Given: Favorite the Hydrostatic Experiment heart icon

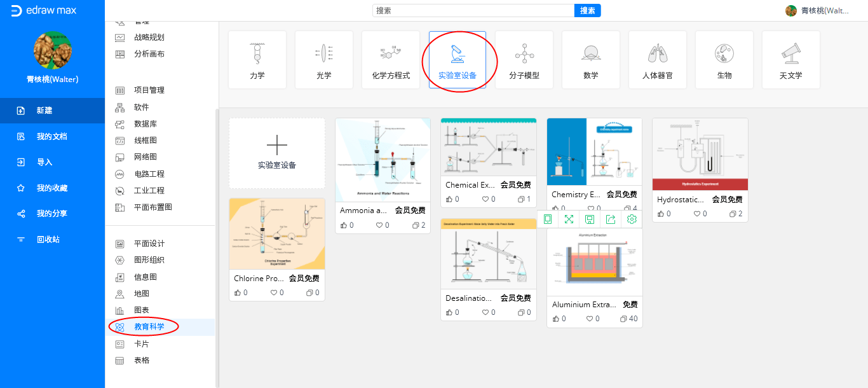Looking at the screenshot, I should click(697, 214).
